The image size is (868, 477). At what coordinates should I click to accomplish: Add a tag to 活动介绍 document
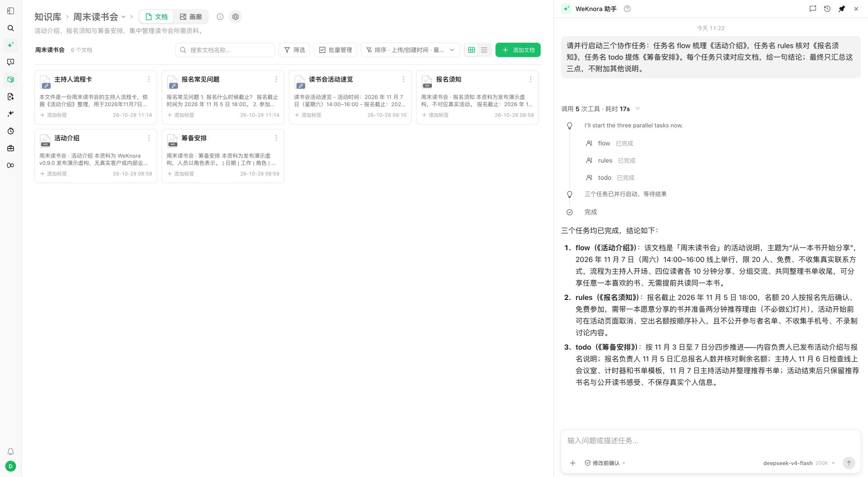point(54,174)
